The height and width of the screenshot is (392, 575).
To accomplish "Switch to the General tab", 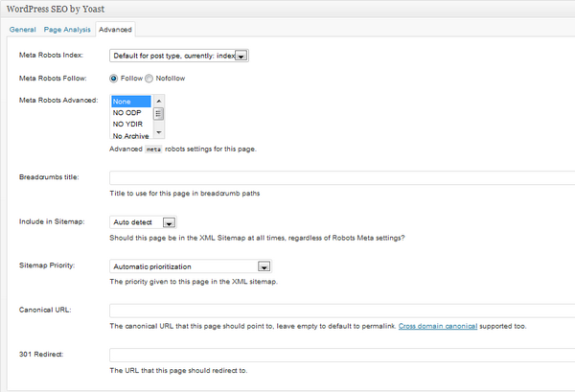I will click(x=22, y=30).
